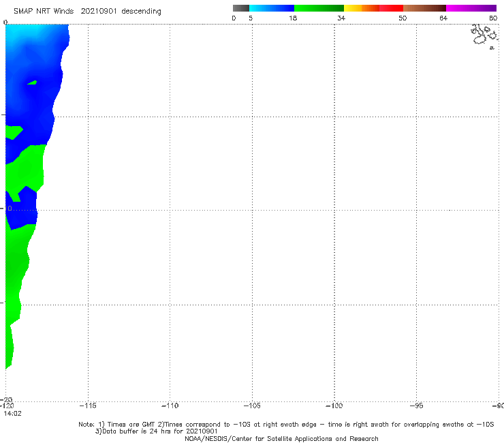This screenshot has width=504, height=443.
Task: Click longitude label -120
Action: (x=7, y=406)
